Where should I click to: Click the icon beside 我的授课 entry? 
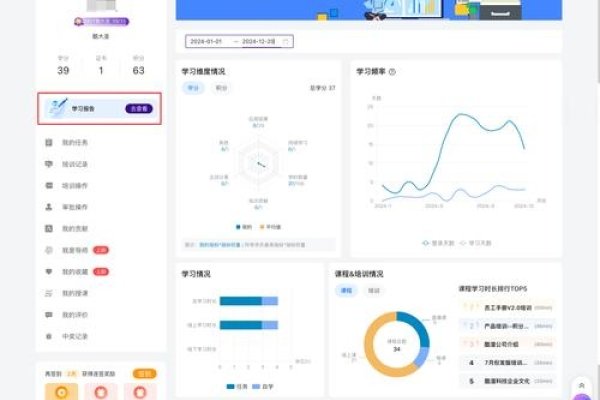point(49,293)
